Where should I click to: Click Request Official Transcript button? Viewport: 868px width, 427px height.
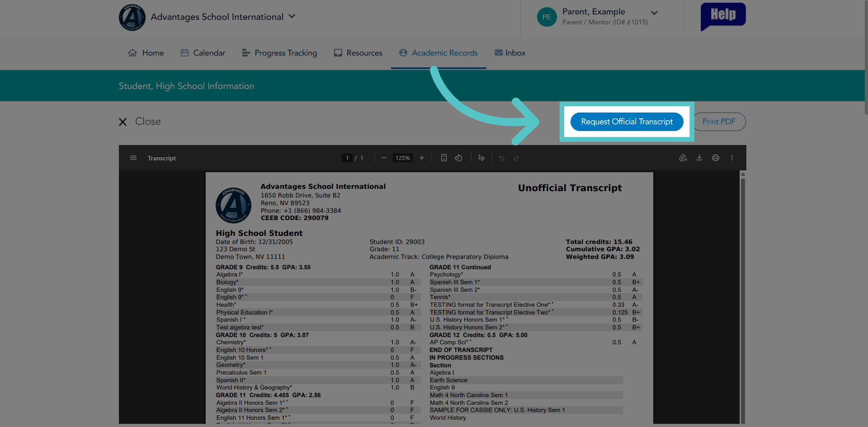627,122
